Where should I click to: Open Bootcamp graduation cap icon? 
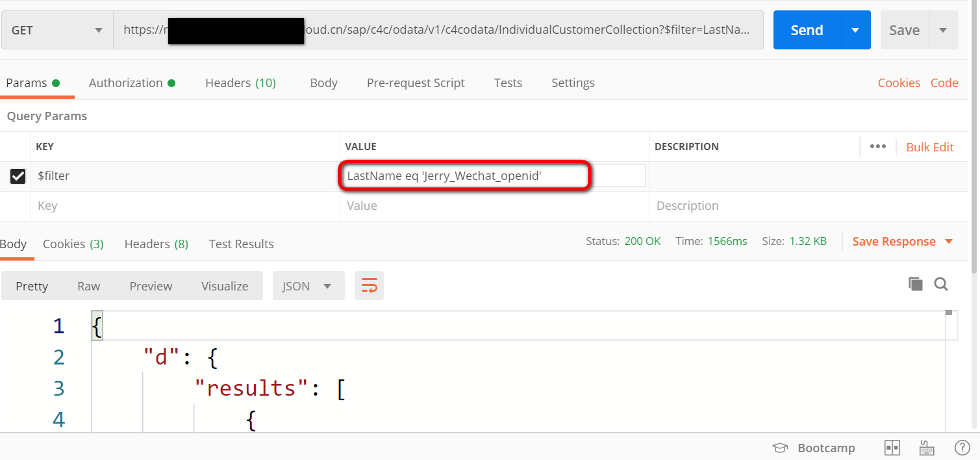pos(780,448)
